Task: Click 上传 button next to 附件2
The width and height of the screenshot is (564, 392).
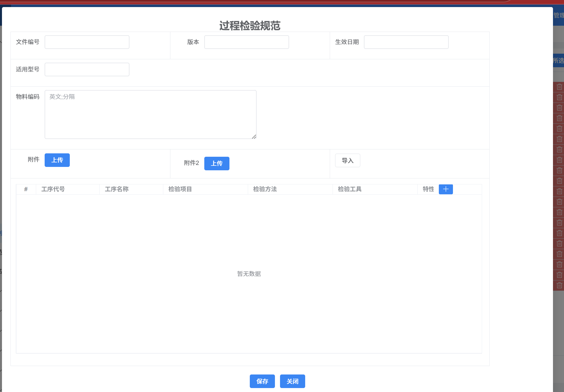Action: (217, 164)
